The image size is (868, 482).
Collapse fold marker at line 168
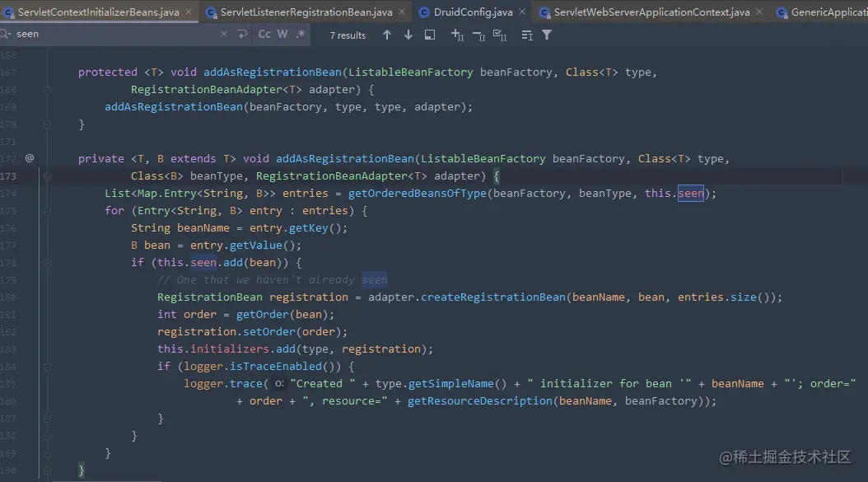[x=47, y=89]
